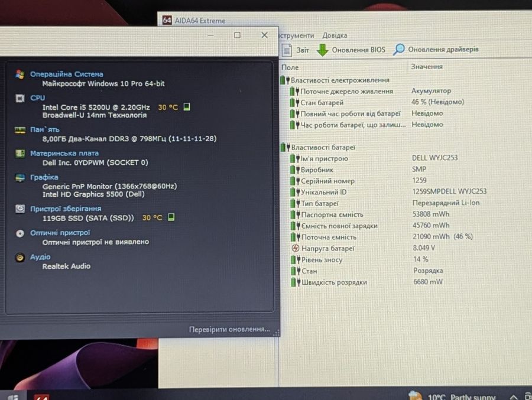Screen dimensions: 532x400
Task: Click the Рівень зносу row icon
Action: pos(296,260)
